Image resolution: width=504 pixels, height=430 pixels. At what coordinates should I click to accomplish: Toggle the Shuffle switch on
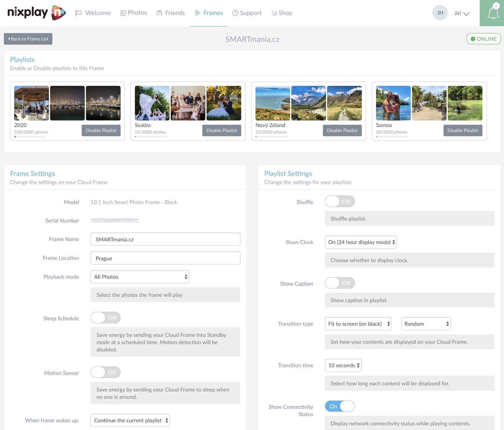(340, 201)
